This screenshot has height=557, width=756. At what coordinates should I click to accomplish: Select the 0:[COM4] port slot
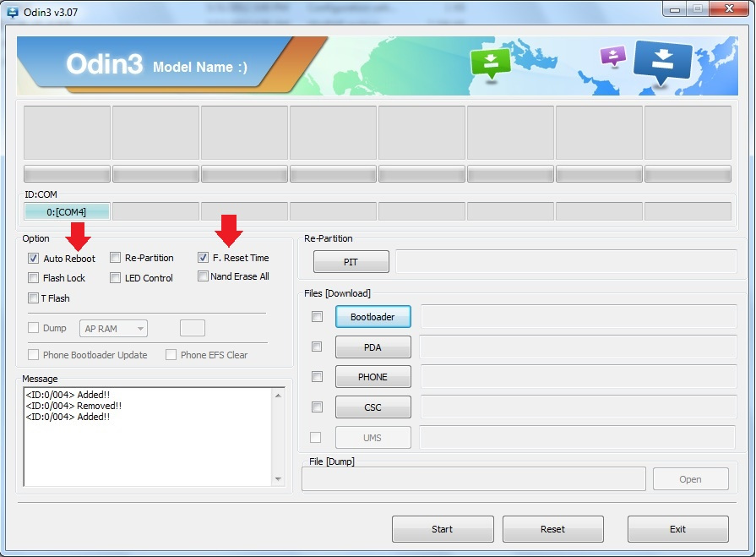[67, 212]
